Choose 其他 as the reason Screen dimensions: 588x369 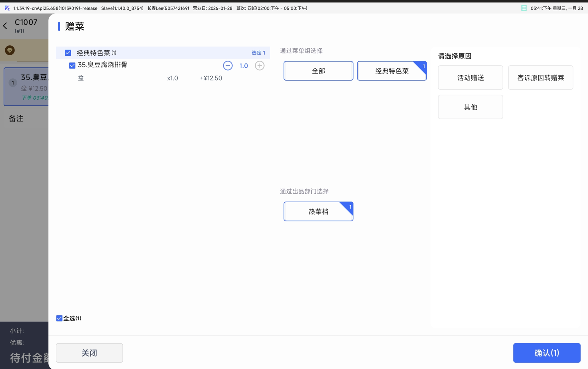pyautogui.click(x=470, y=107)
